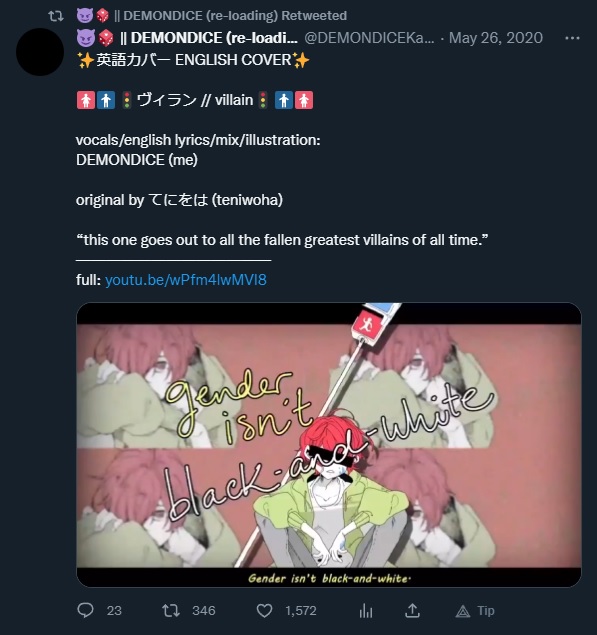Open the three-dot more options menu
The image size is (597, 635).
(572, 38)
